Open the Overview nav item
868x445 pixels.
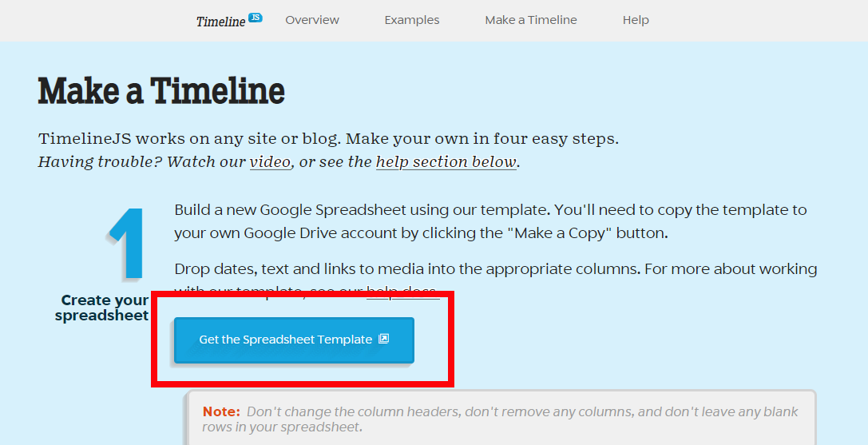tap(312, 20)
